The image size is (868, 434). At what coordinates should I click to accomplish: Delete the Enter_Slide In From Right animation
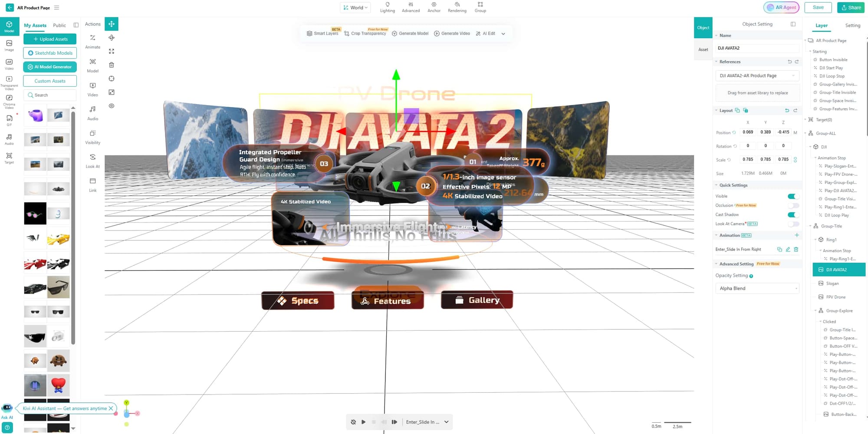(x=796, y=249)
